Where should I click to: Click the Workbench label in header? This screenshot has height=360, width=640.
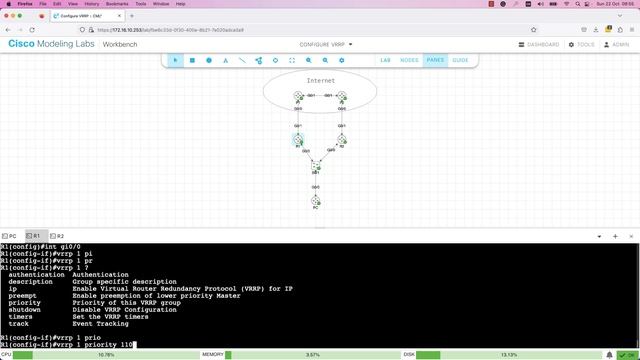coord(120,44)
